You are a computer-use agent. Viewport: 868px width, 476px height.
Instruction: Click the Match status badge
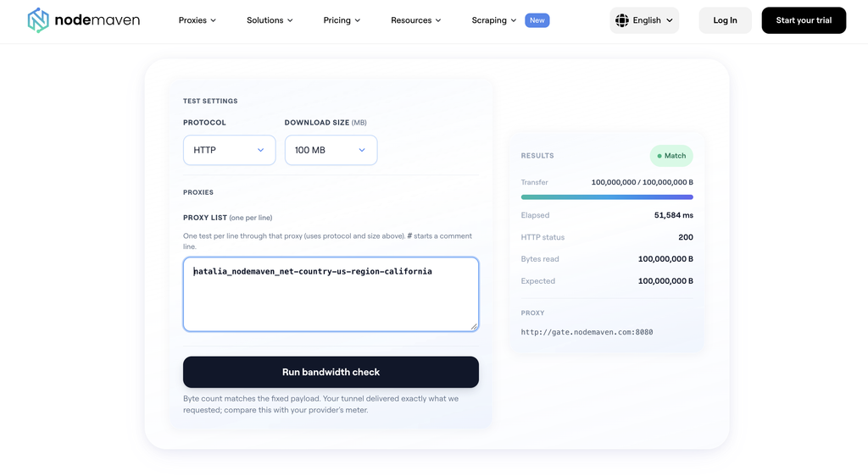click(671, 156)
